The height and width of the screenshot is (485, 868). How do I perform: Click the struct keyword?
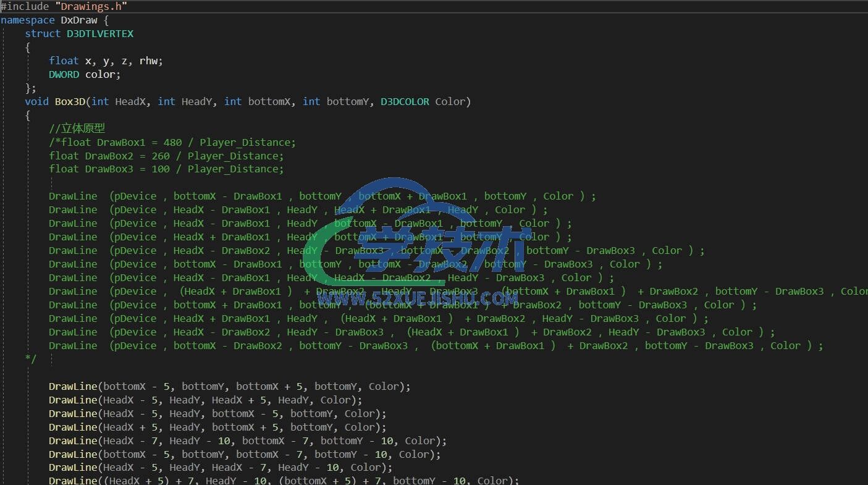coord(43,33)
